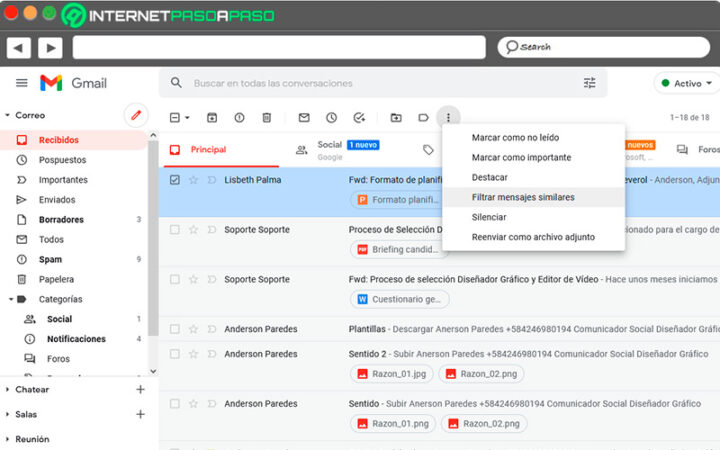This screenshot has width=720, height=450.
Task: Click the Gmail search conversations field
Action: pyautogui.click(x=383, y=83)
